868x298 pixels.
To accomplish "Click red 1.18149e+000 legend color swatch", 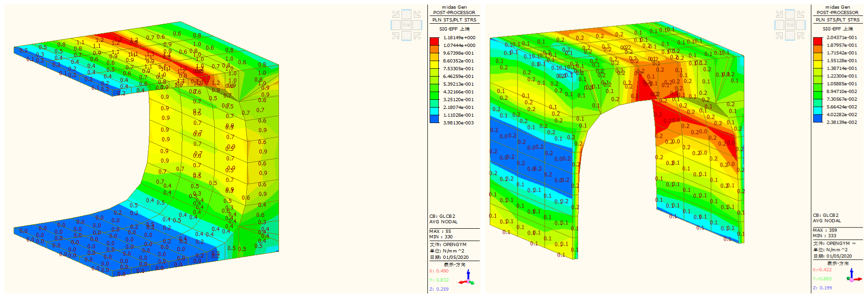I will pyautogui.click(x=434, y=40).
